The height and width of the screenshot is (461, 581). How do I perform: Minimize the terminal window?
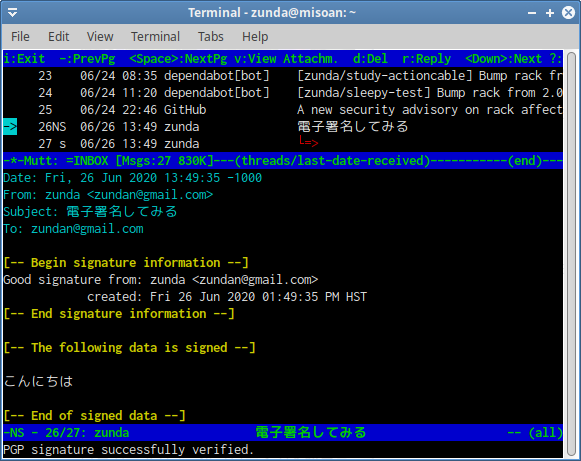click(532, 13)
